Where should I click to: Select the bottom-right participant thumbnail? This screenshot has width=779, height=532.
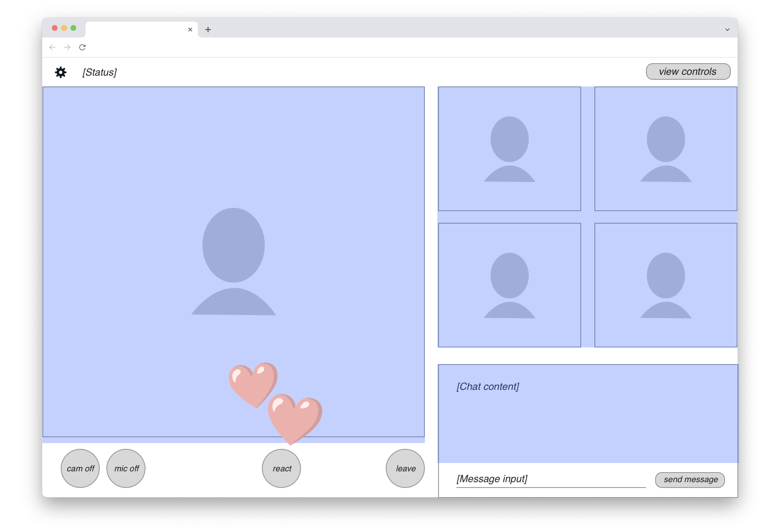tap(666, 285)
